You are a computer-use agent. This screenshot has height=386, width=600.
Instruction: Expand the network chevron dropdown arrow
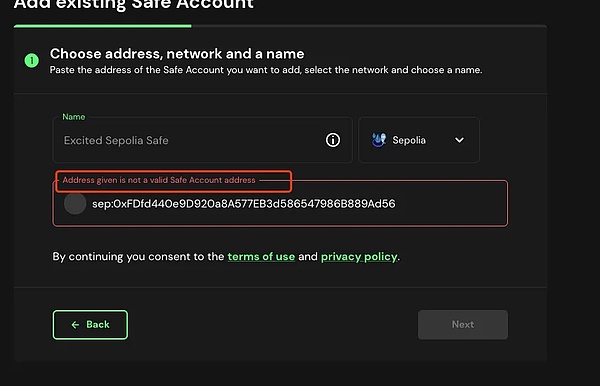[459, 140]
